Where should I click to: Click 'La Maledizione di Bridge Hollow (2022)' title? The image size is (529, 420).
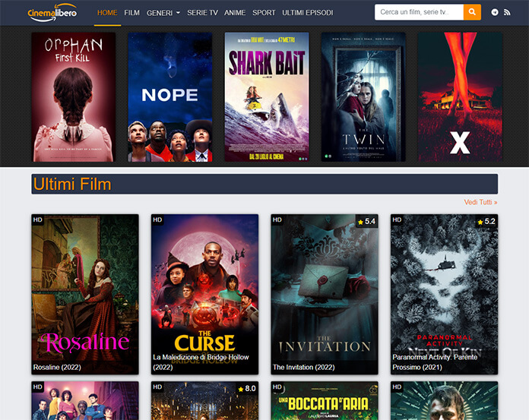click(201, 362)
